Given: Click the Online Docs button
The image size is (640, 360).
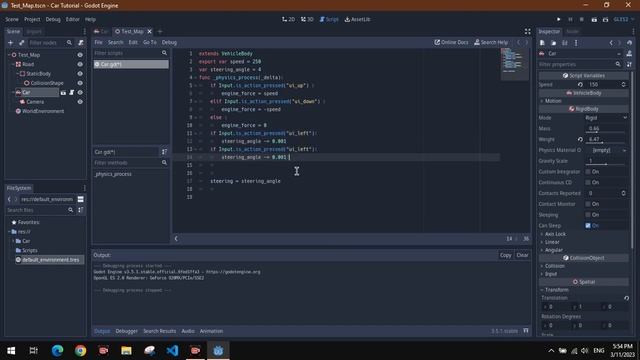Looking at the screenshot, I should click(x=451, y=42).
